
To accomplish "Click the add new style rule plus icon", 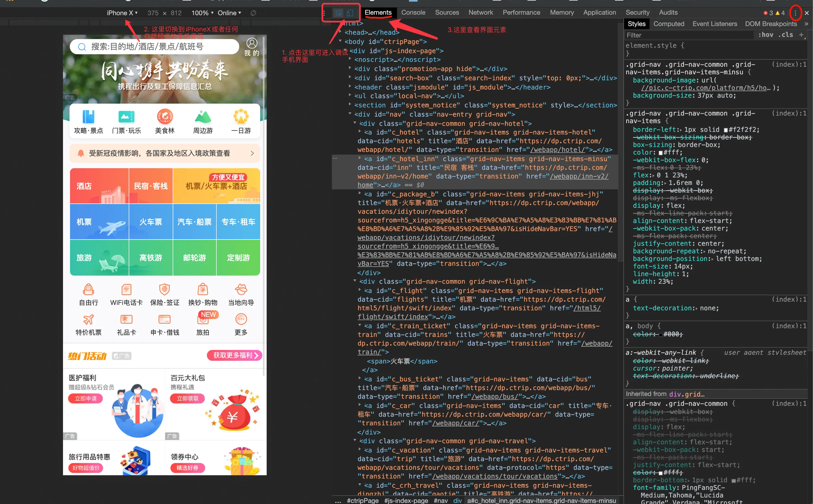I will tap(801, 35).
